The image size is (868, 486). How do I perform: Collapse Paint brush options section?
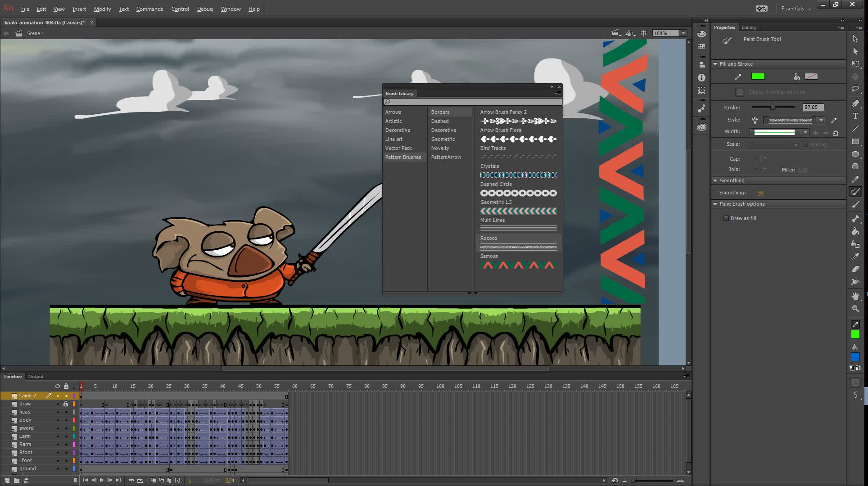(x=715, y=204)
